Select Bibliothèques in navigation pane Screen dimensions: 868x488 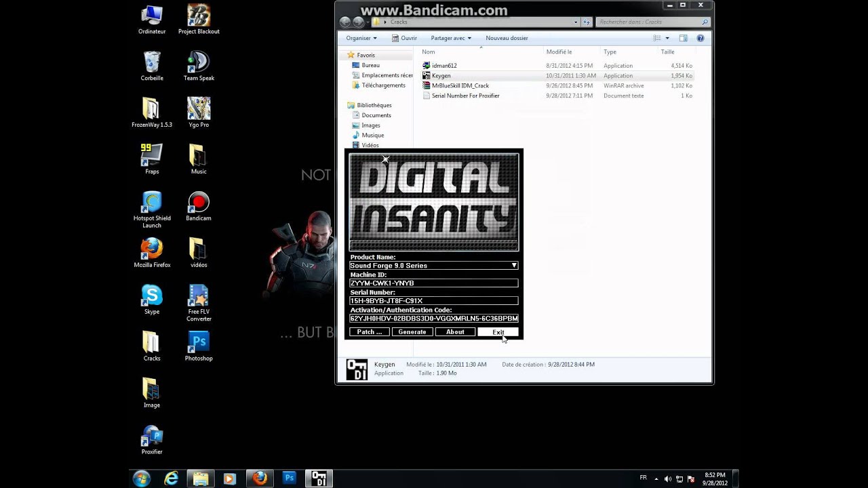(374, 105)
